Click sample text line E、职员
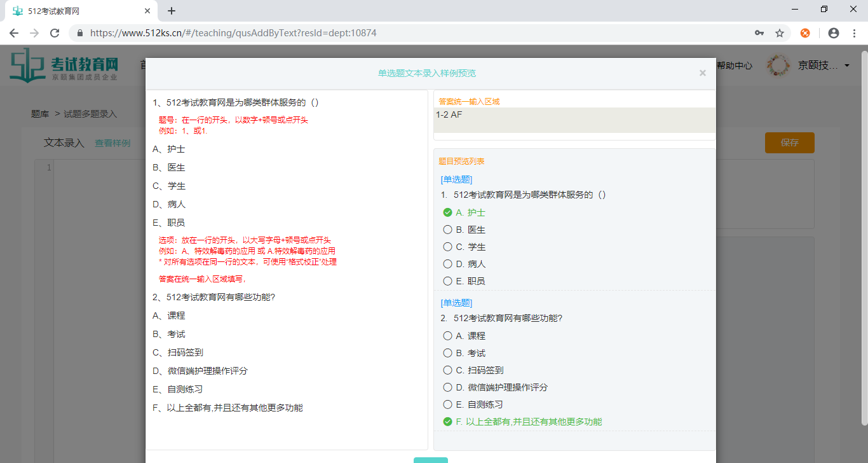This screenshot has width=868, height=463. (169, 223)
